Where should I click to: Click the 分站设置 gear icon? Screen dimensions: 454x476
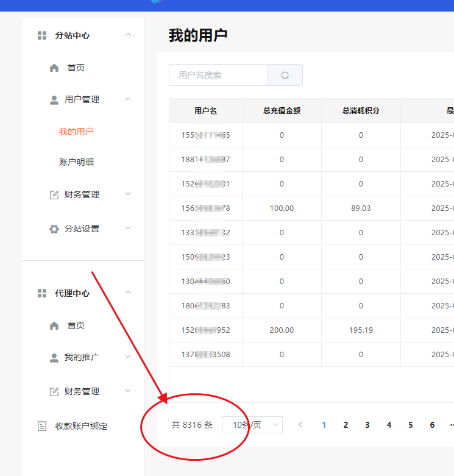point(54,229)
